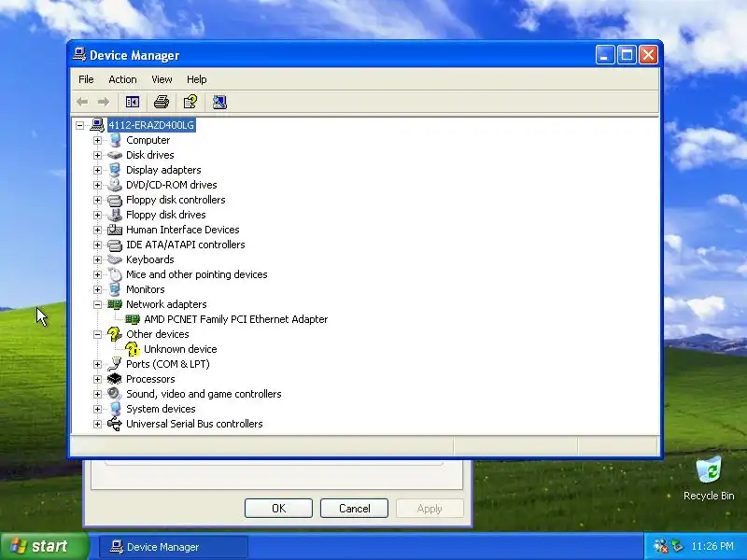This screenshot has height=560, width=747.
Task: Open the Recycle Bin desktop icon
Action: [709, 479]
